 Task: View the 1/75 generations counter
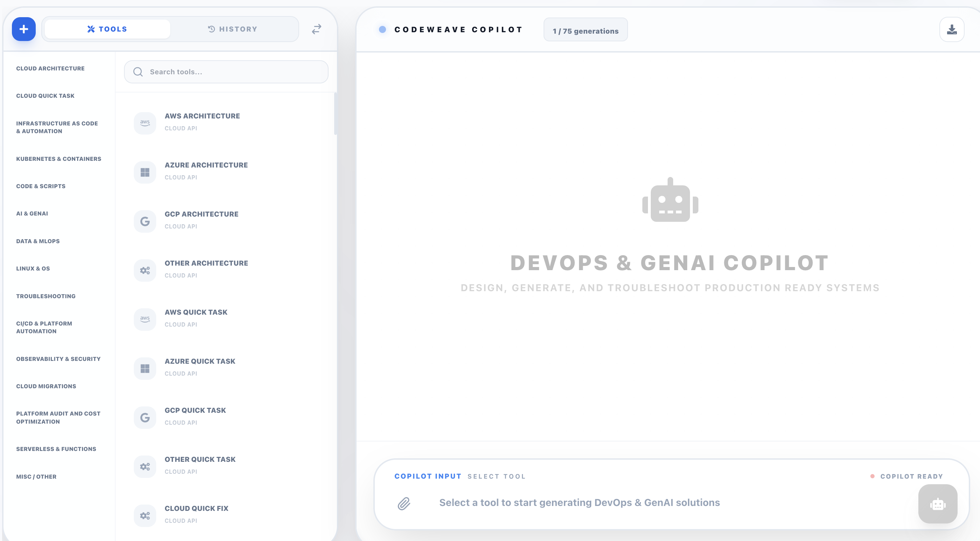[585, 30]
